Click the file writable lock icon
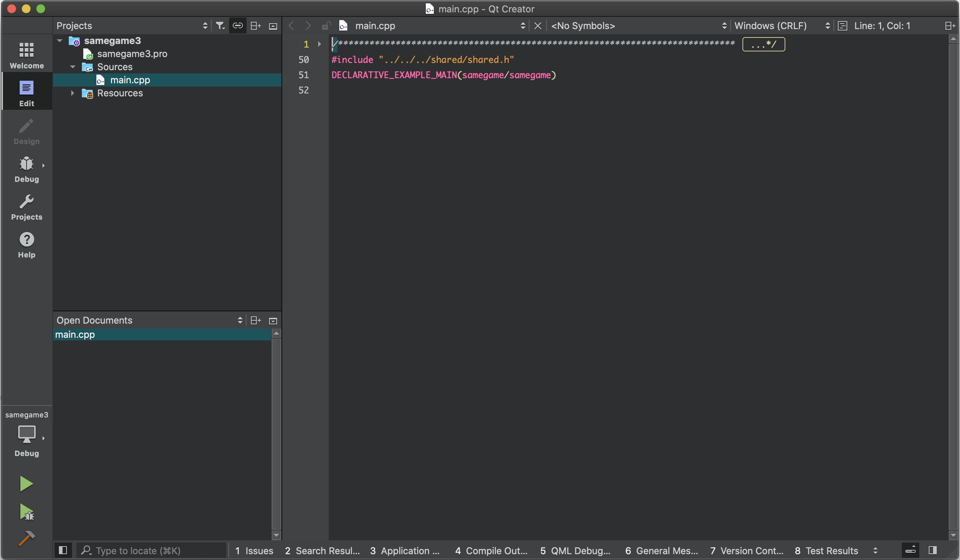 326,25
